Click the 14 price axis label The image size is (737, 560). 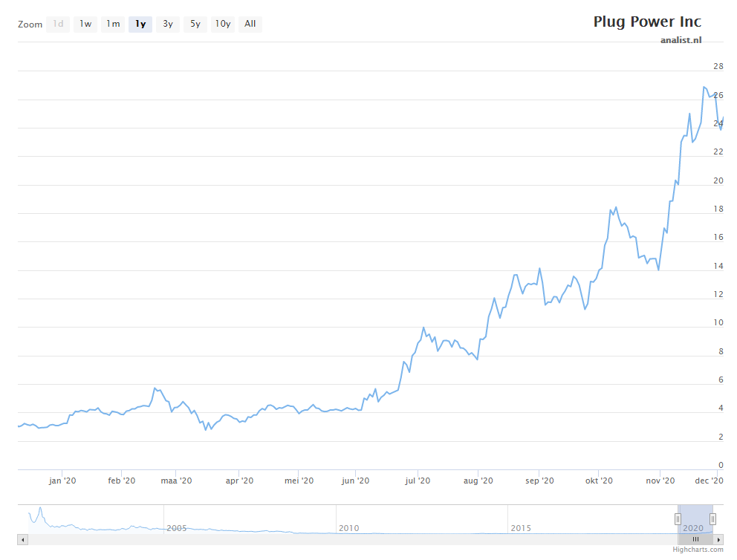718,266
